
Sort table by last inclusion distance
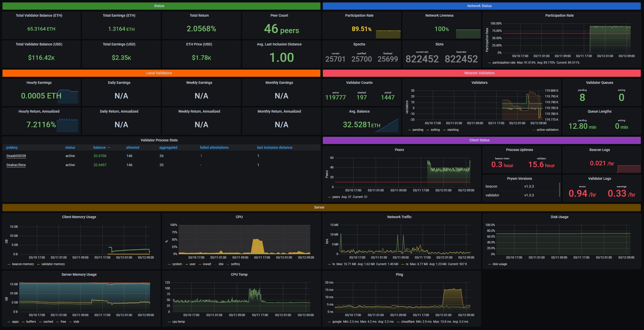(x=274, y=147)
